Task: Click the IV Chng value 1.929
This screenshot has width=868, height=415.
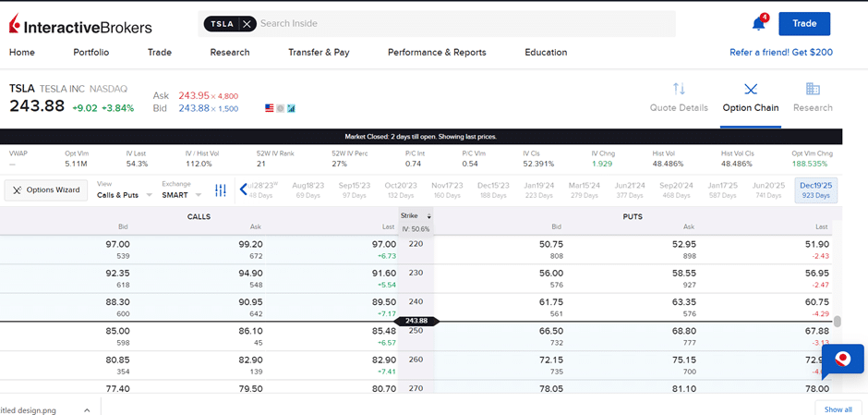Action: point(603,164)
